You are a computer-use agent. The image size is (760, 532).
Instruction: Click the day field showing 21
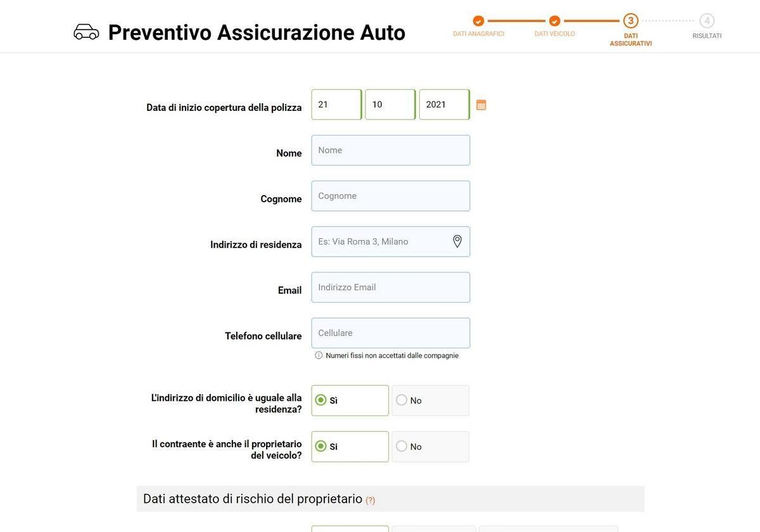click(336, 104)
